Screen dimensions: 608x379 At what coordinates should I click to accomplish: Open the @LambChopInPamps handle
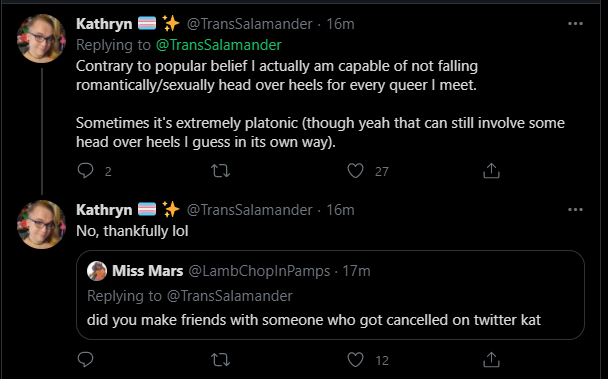coord(259,271)
